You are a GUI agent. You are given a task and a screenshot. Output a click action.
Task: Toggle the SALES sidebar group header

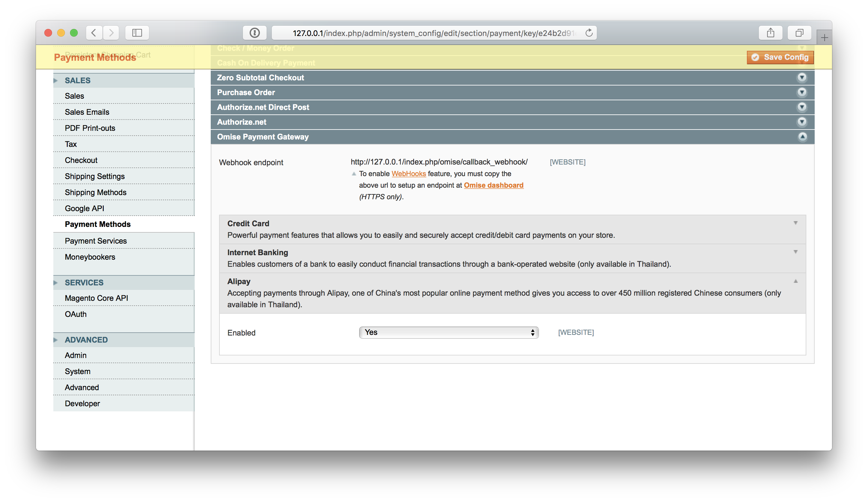[x=124, y=80]
